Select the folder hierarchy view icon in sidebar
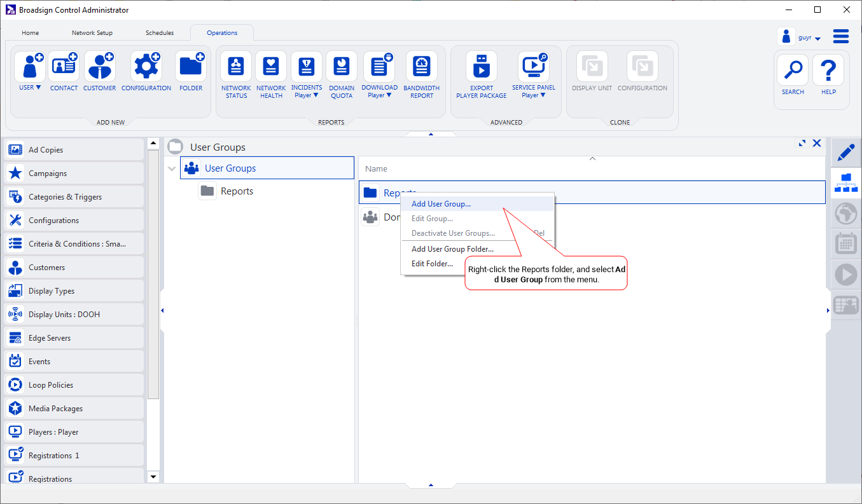This screenshot has height=504, width=862. [845, 183]
